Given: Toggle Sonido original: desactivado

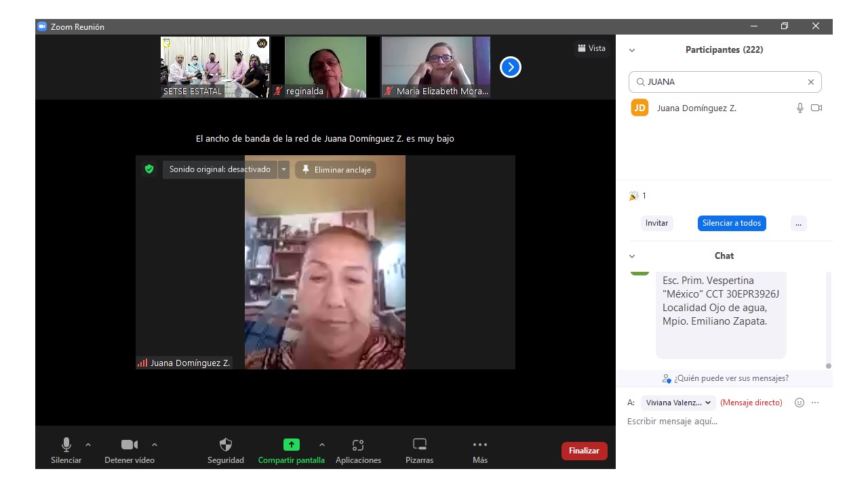Looking at the screenshot, I should coord(220,169).
